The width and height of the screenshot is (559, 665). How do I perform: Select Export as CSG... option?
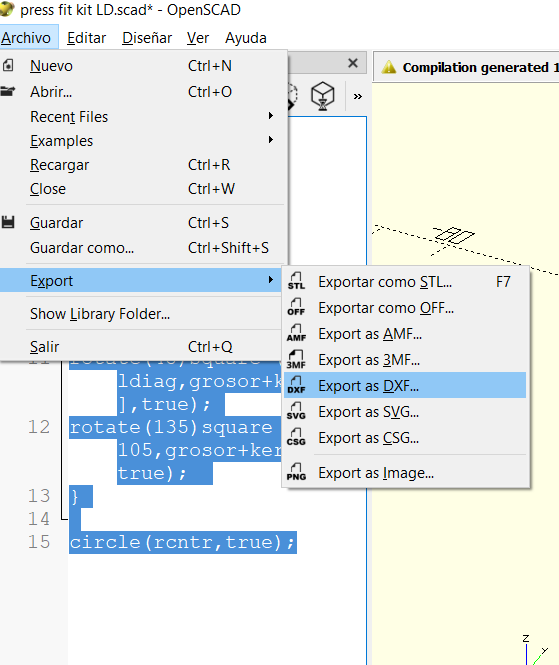click(405, 438)
